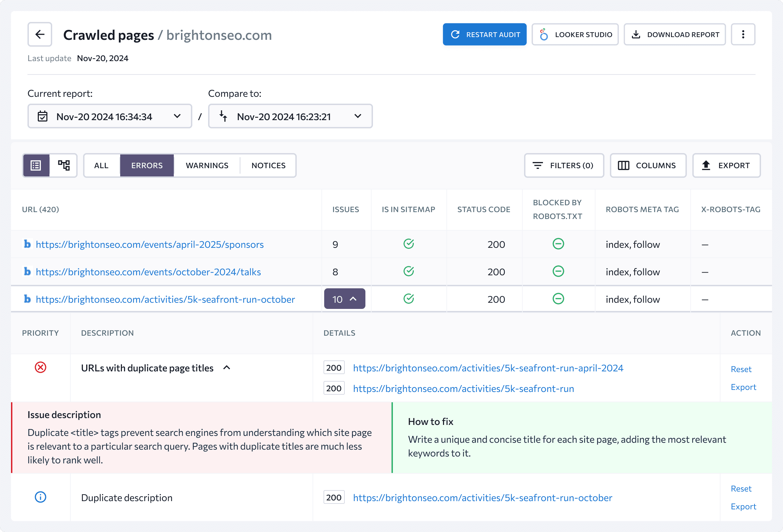Switch to tree structure view
783x532 pixels.
64,165
